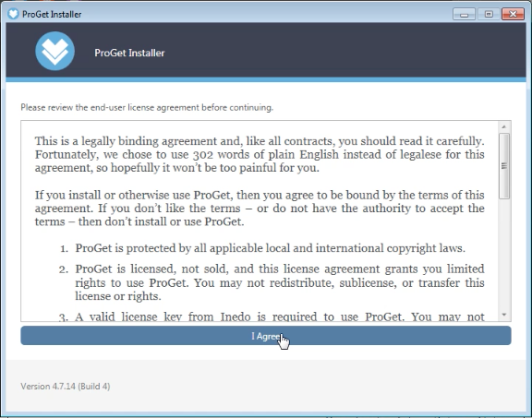The height and width of the screenshot is (418, 532).
Task: Click the ProGet Installer title bar text
Action: click(52, 14)
